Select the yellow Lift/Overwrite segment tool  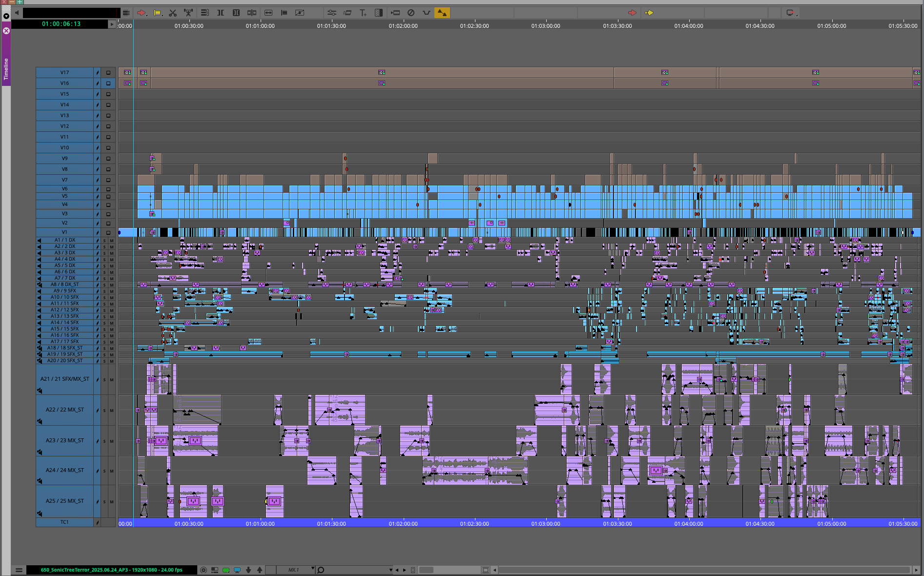tap(158, 13)
